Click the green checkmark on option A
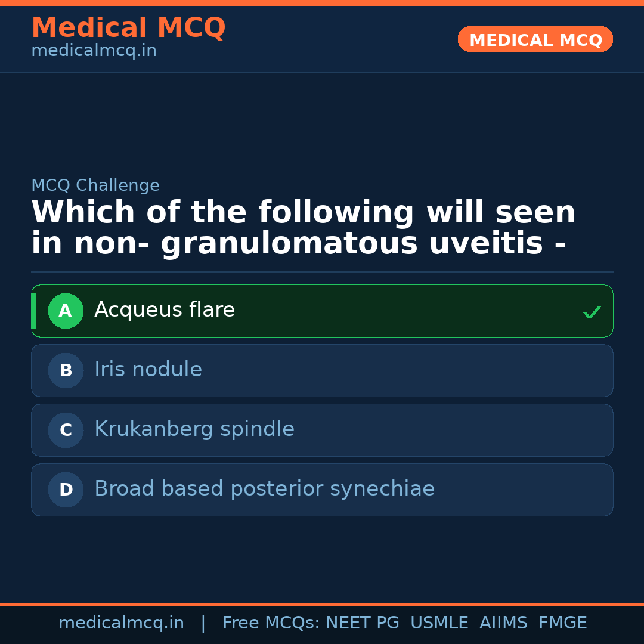Image resolution: width=644 pixels, height=644 pixels. point(592,311)
